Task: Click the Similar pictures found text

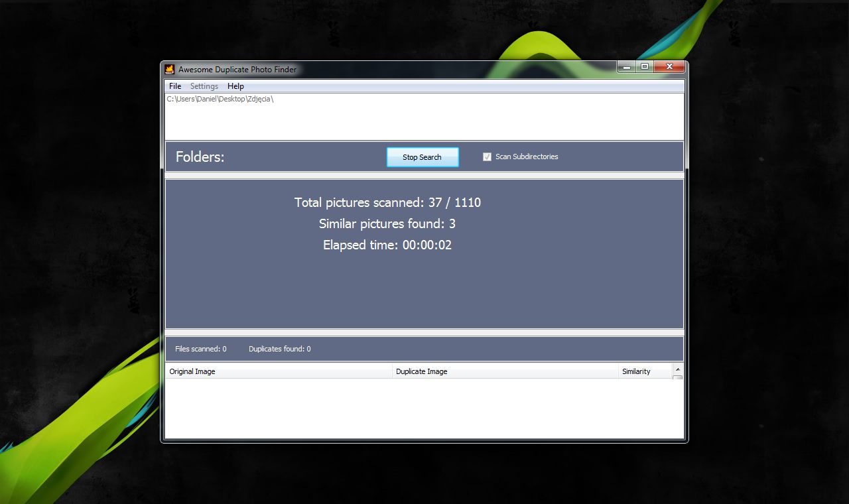Action: [x=387, y=223]
